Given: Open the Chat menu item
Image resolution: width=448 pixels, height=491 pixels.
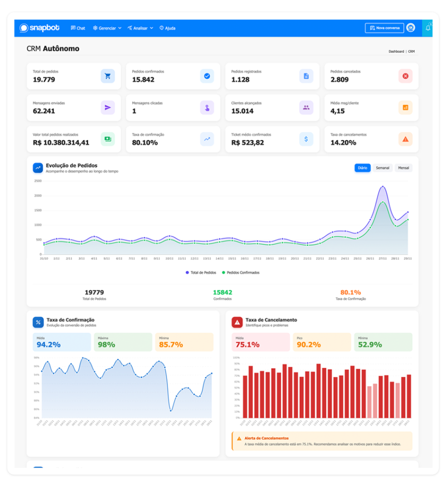Looking at the screenshot, I should point(78,28).
